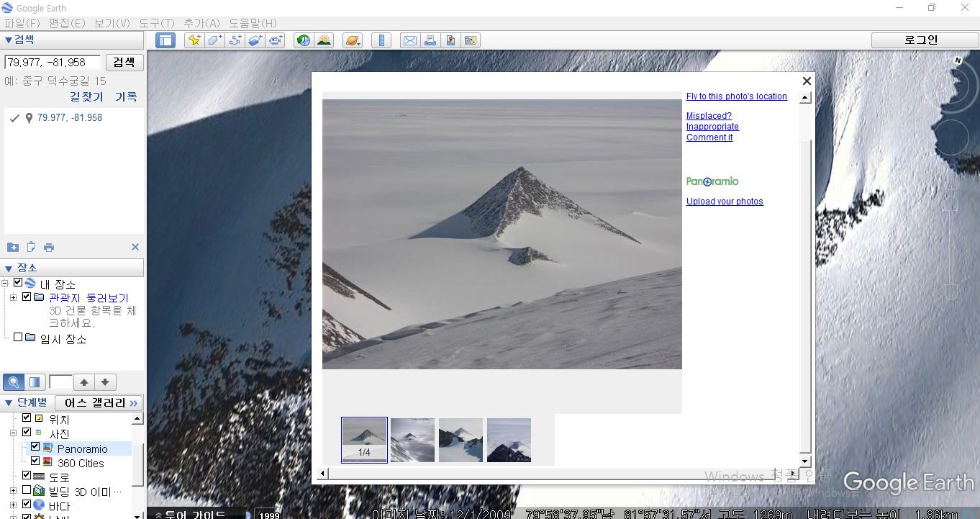This screenshot has width=980, height=519.
Task: Click the 'Fly to this photo's location' link
Action: (x=736, y=96)
